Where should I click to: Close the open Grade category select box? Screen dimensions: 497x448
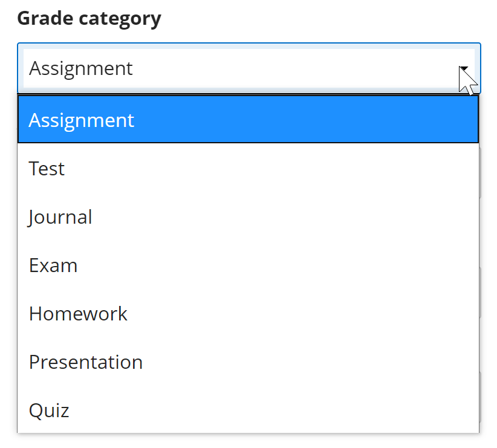click(x=463, y=69)
